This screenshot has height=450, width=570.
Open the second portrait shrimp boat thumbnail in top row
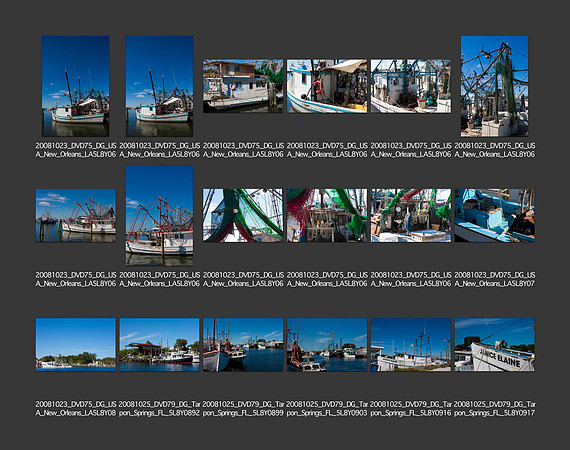coord(159,86)
